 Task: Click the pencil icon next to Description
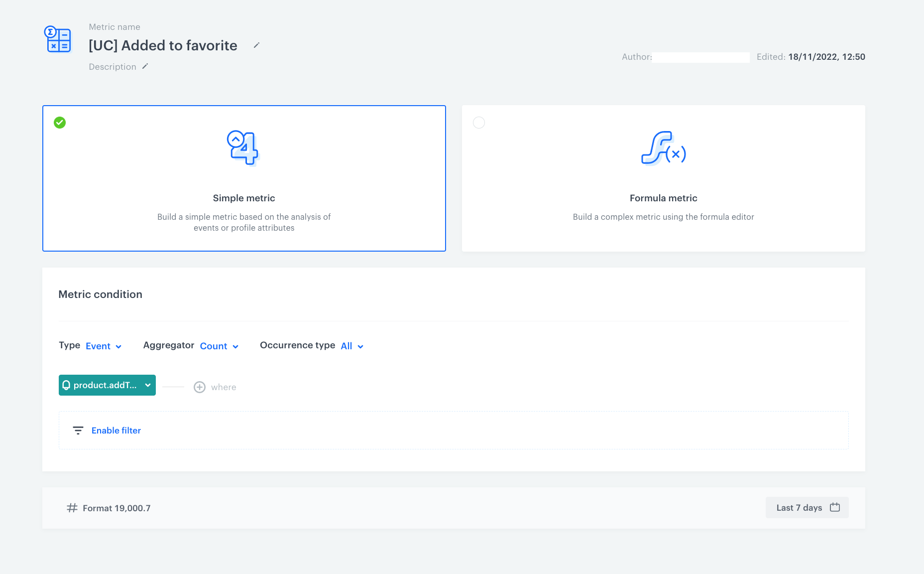coord(145,66)
